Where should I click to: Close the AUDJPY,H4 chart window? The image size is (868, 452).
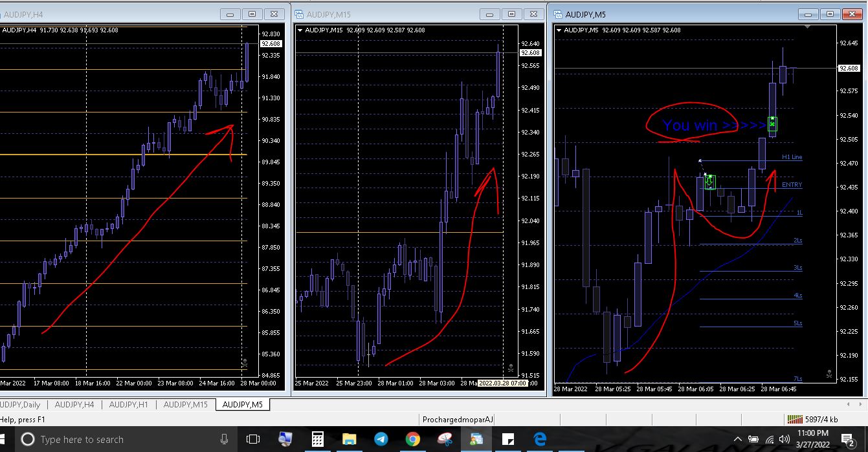coord(274,14)
